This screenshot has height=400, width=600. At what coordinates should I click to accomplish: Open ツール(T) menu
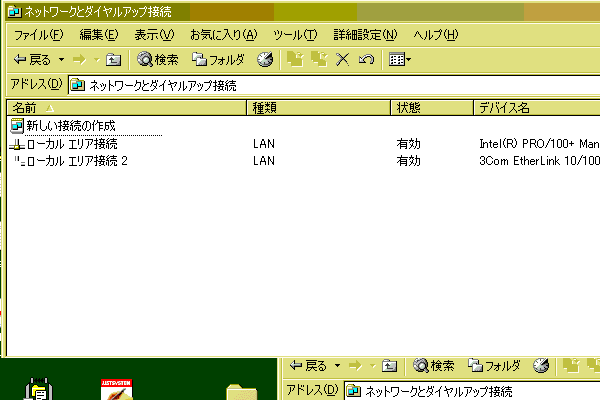295,35
